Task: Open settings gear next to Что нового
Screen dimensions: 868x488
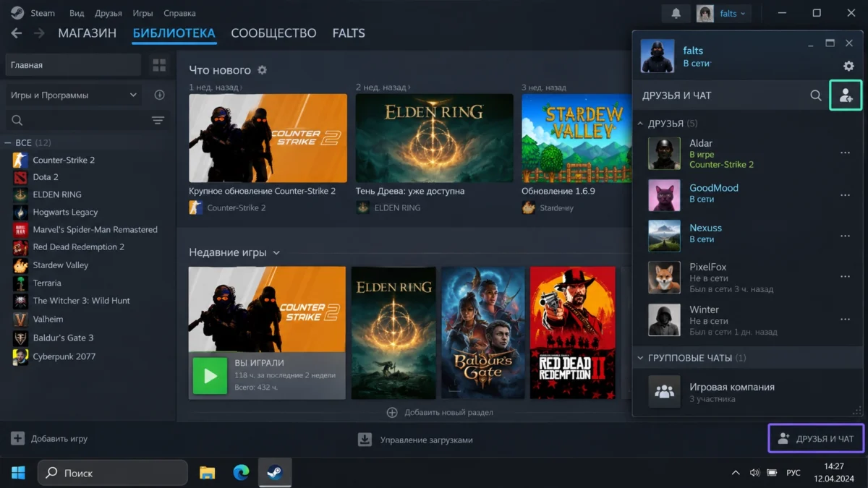Action: 263,70
